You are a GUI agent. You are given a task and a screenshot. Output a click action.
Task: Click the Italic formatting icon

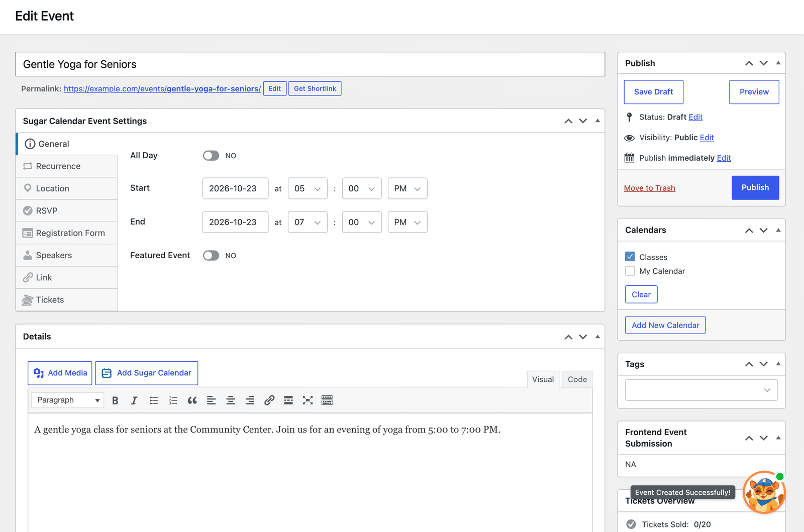(x=134, y=400)
